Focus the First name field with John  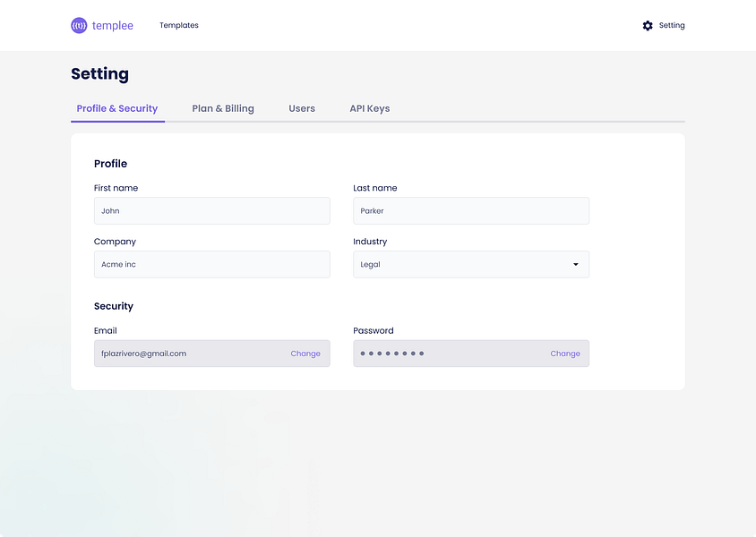point(212,211)
